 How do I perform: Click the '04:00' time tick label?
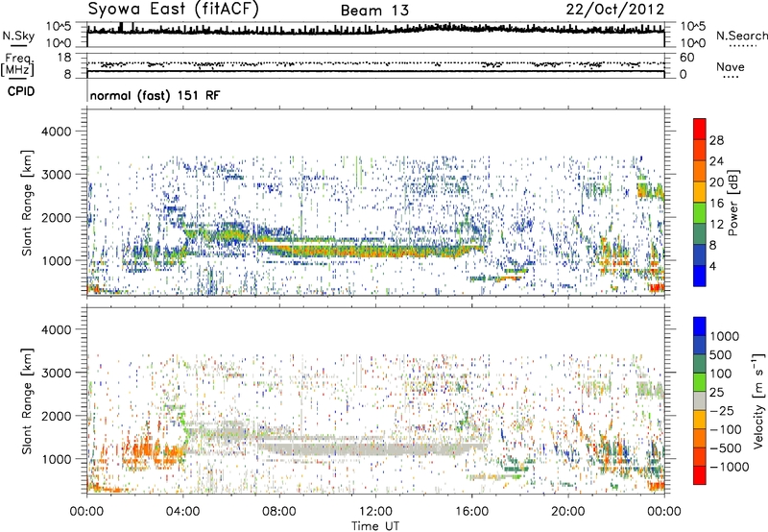(x=182, y=512)
